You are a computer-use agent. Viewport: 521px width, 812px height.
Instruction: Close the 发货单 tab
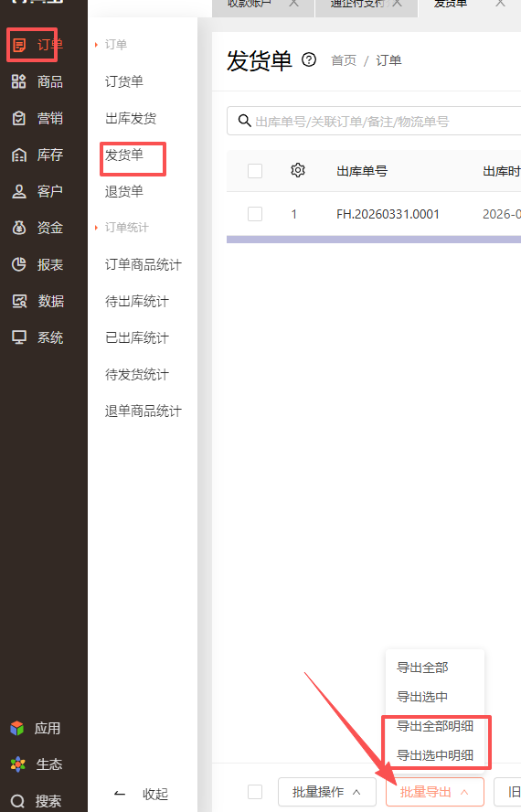coord(500,3)
